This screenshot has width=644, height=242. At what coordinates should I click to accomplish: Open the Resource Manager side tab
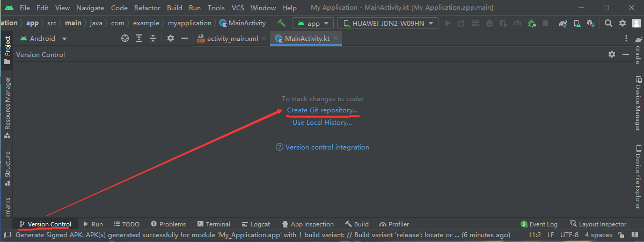coord(7,107)
